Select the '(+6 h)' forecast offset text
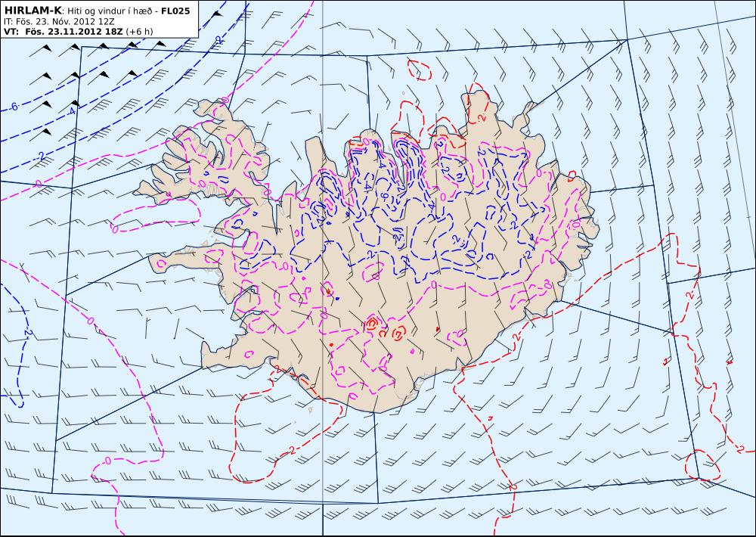 click(x=139, y=32)
